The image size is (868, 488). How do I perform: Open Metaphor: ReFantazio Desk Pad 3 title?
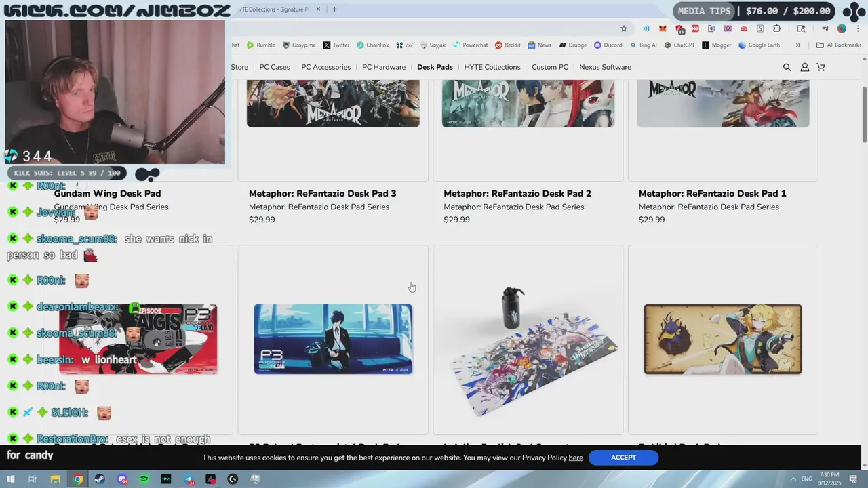point(322,194)
